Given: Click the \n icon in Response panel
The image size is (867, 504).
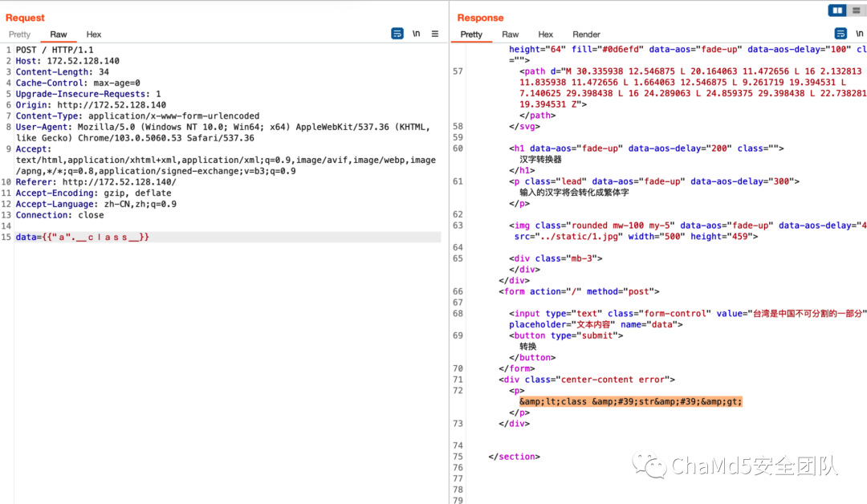Looking at the screenshot, I should (x=860, y=34).
